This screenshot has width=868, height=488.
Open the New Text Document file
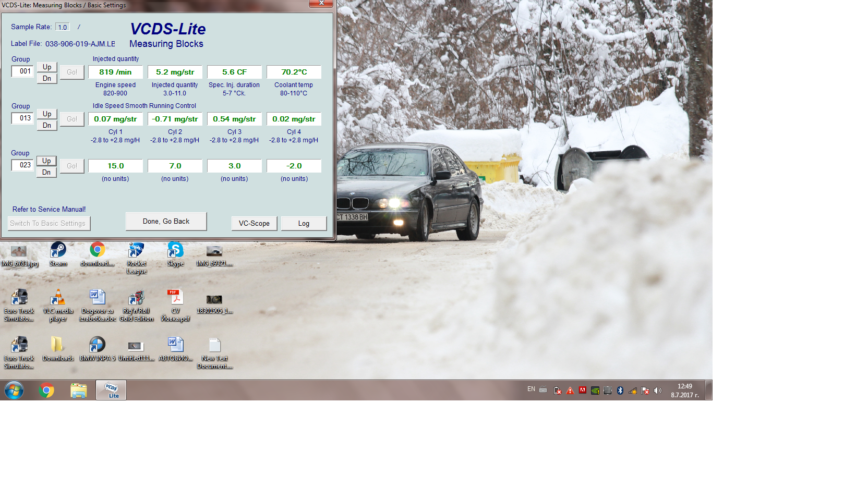(x=214, y=346)
